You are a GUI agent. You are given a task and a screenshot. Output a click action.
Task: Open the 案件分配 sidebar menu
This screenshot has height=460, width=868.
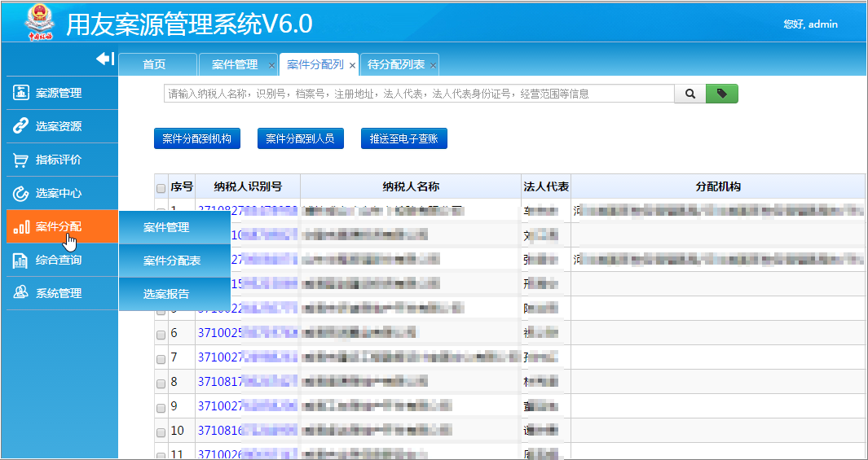tap(62, 226)
